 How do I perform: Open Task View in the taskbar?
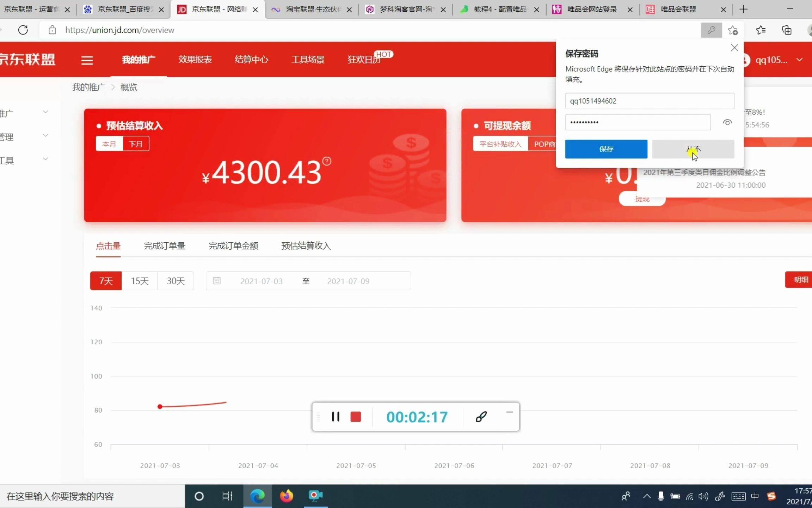point(227,496)
